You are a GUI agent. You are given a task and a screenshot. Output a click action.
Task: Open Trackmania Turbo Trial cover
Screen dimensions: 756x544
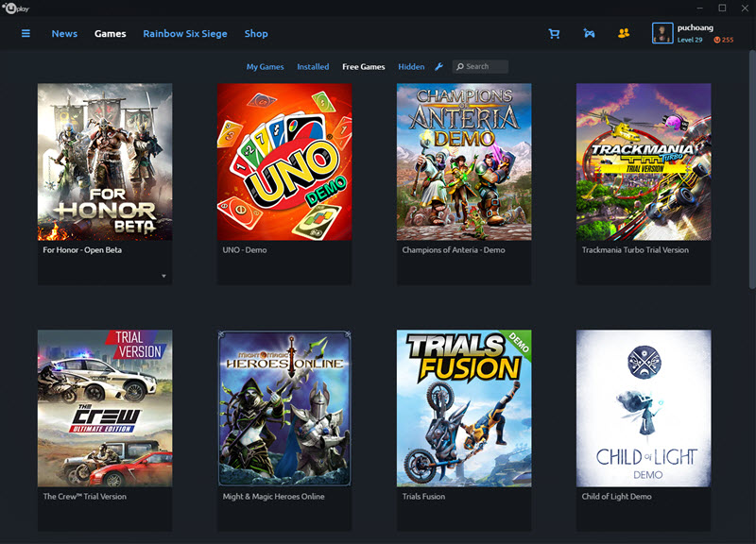point(644,161)
